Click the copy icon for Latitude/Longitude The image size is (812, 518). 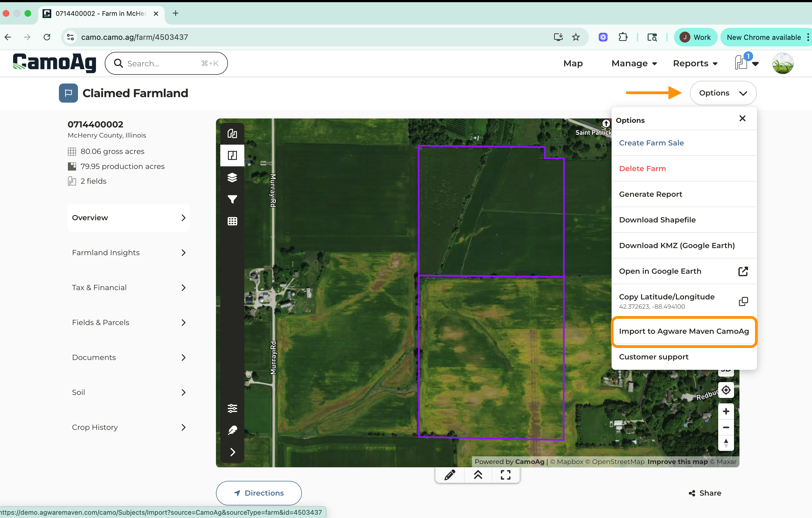coord(743,301)
